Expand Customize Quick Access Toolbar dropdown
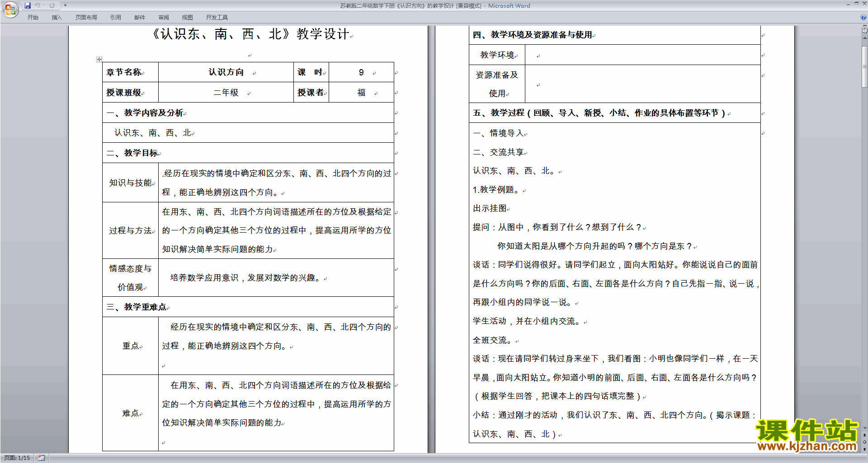The width and height of the screenshot is (868, 463). click(65, 5)
